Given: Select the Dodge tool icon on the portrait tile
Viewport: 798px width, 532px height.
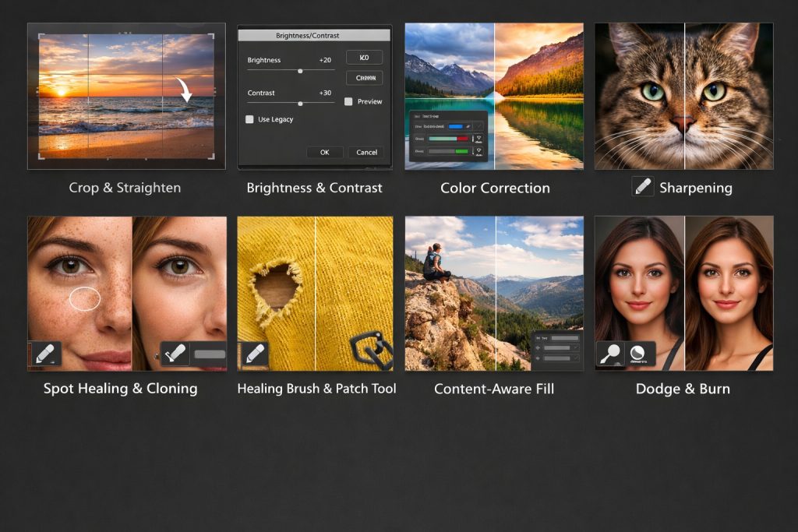Looking at the screenshot, I should (x=610, y=352).
